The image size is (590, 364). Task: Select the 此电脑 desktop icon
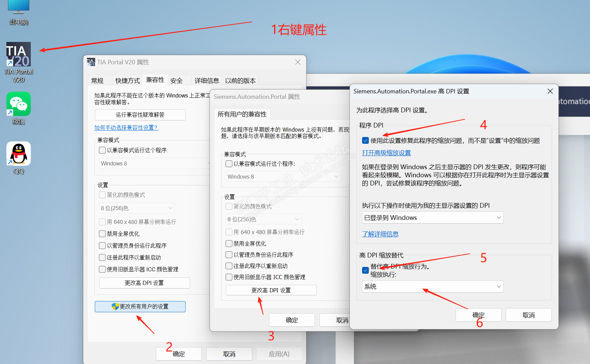point(19,13)
